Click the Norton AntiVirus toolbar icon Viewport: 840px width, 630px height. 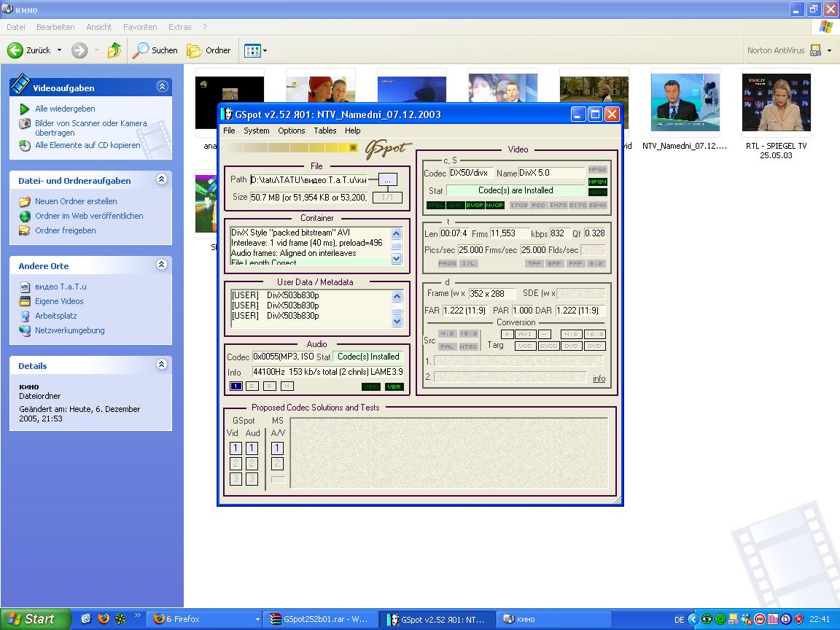coord(815,50)
